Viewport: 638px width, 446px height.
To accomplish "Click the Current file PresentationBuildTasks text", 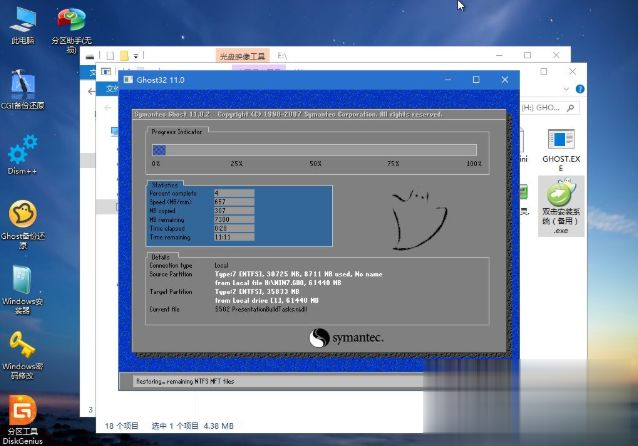I will click(x=261, y=309).
